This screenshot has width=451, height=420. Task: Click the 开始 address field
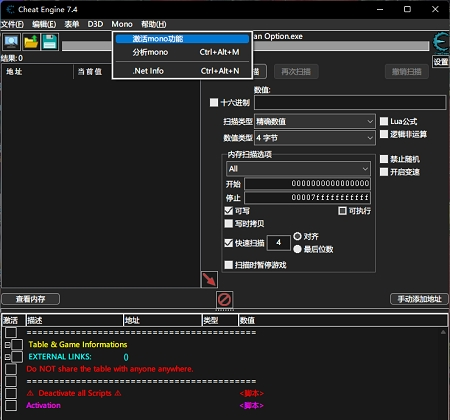coord(307,183)
